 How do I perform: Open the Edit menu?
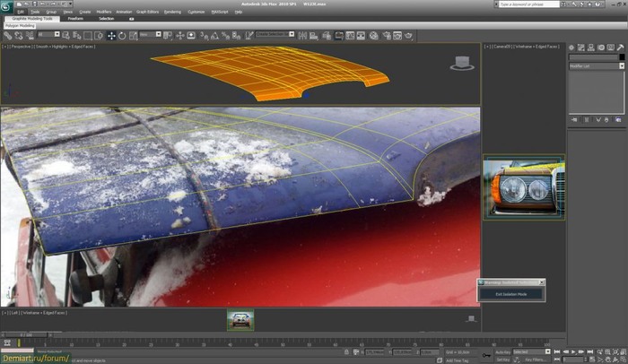(21, 12)
